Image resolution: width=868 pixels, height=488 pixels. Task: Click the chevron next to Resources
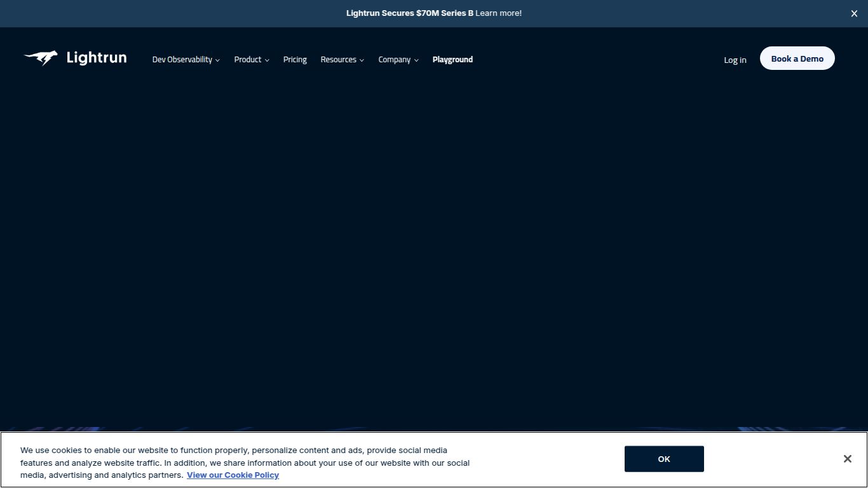coord(362,60)
